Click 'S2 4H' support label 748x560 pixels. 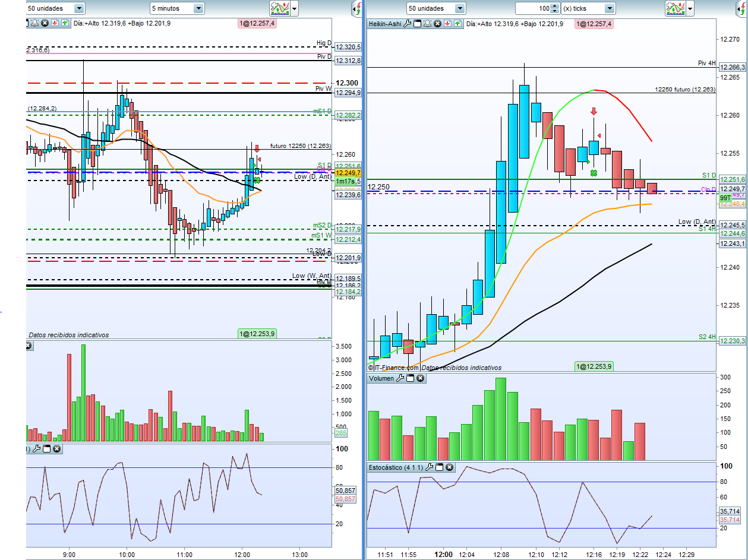click(x=707, y=337)
